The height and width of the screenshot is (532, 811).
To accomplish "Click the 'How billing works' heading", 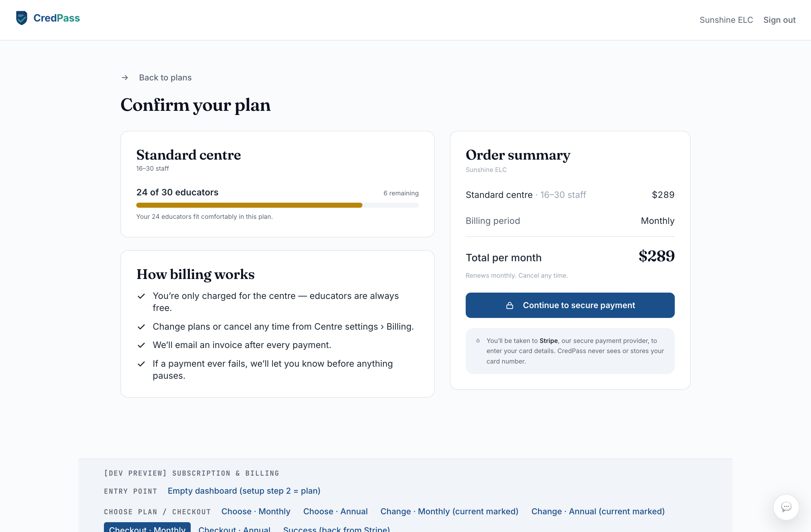I will [195, 274].
